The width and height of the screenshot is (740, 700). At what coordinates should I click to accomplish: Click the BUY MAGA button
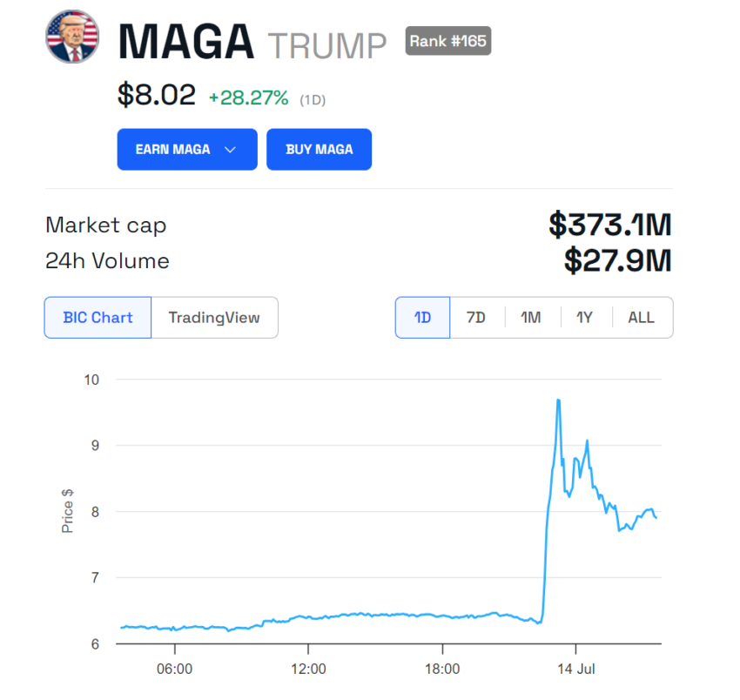coord(319,149)
